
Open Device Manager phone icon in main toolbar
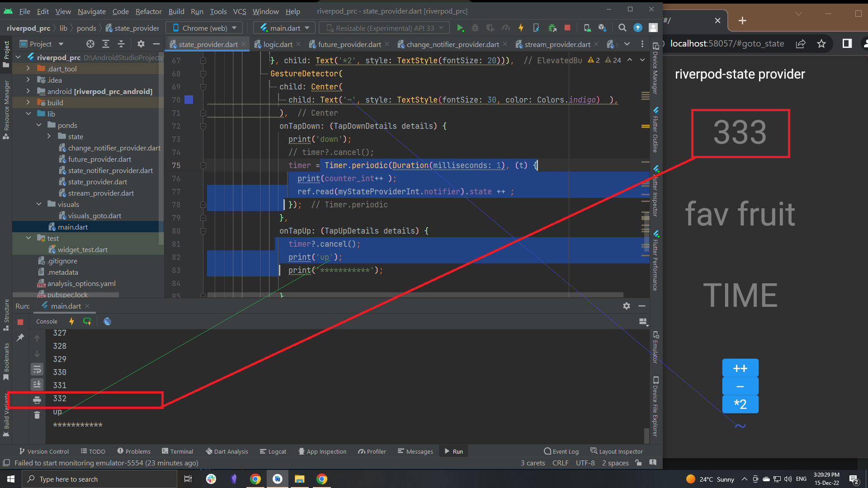(x=587, y=28)
